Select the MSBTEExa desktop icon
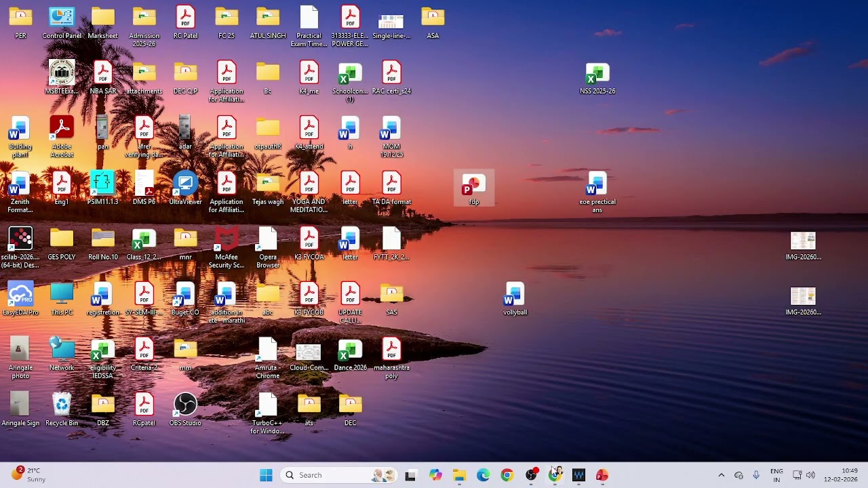Image resolution: width=868 pixels, height=488 pixels. click(x=62, y=78)
